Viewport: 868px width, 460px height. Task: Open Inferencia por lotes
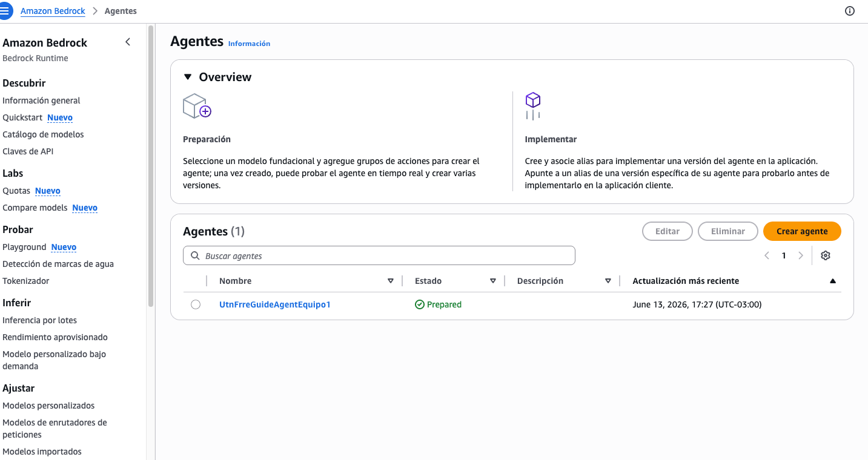[39, 320]
